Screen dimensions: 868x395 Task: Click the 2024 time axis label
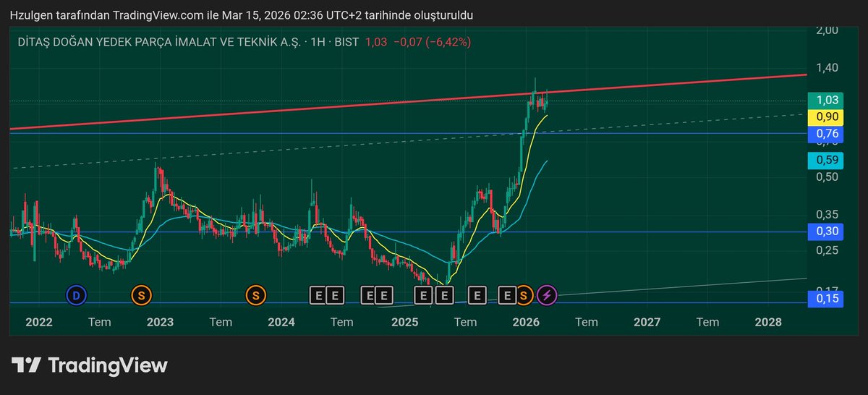pyautogui.click(x=281, y=323)
